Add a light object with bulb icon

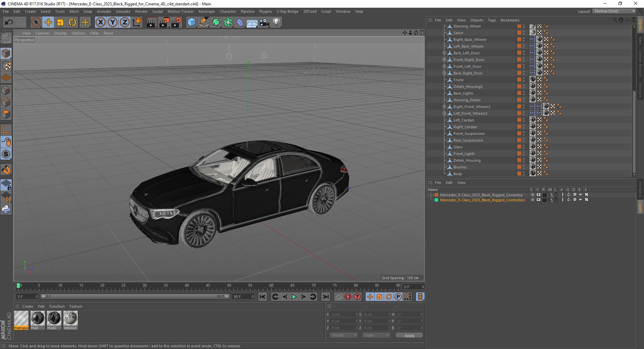point(276,22)
